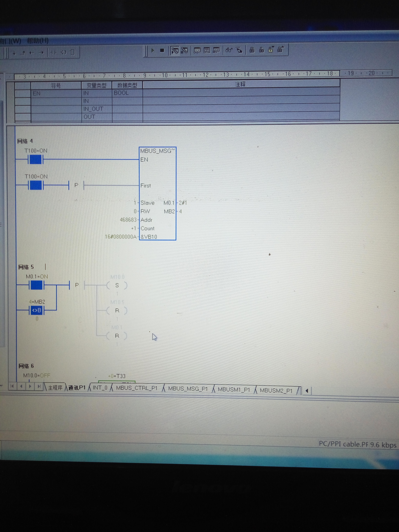Select the M0.1=ON contact in network 5
Screen dimensions: 399x532
(37, 285)
